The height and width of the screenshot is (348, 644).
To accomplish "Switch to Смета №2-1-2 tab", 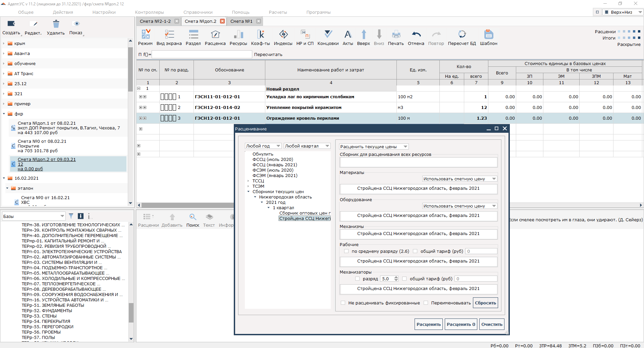I will (155, 21).
